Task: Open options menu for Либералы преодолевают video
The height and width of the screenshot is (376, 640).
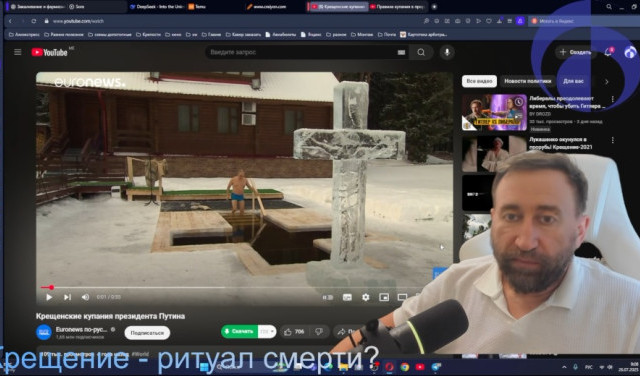Action: pyautogui.click(x=613, y=99)
